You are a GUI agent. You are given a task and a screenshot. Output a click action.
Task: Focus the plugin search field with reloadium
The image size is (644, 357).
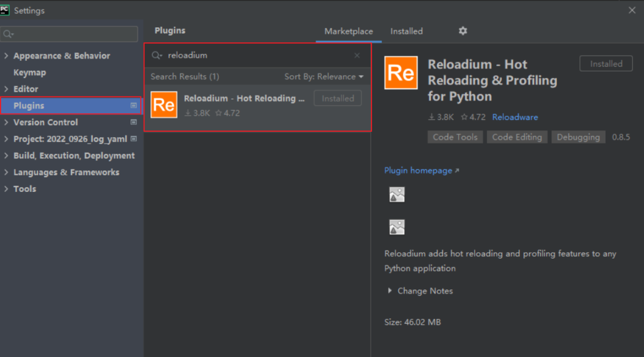click(x=258, y=55)
